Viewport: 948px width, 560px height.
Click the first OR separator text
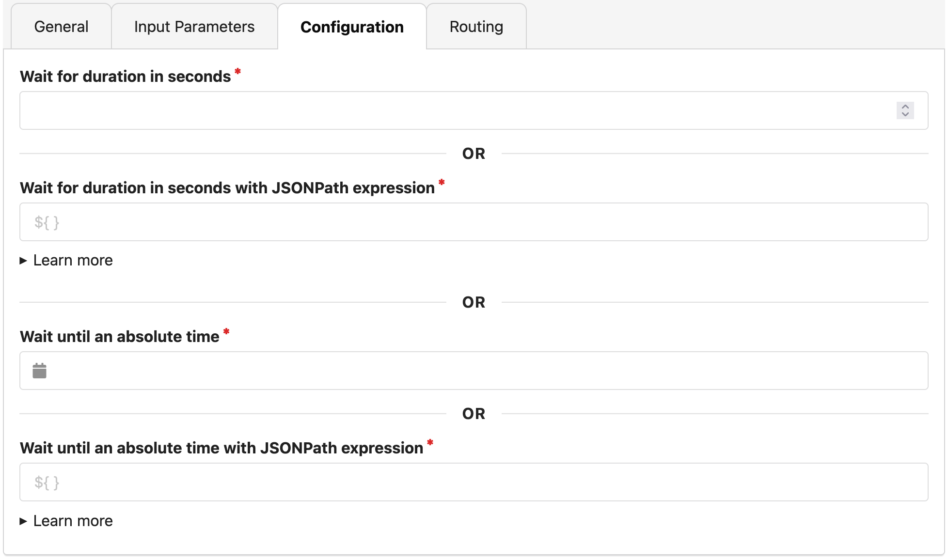click(474, 154)
